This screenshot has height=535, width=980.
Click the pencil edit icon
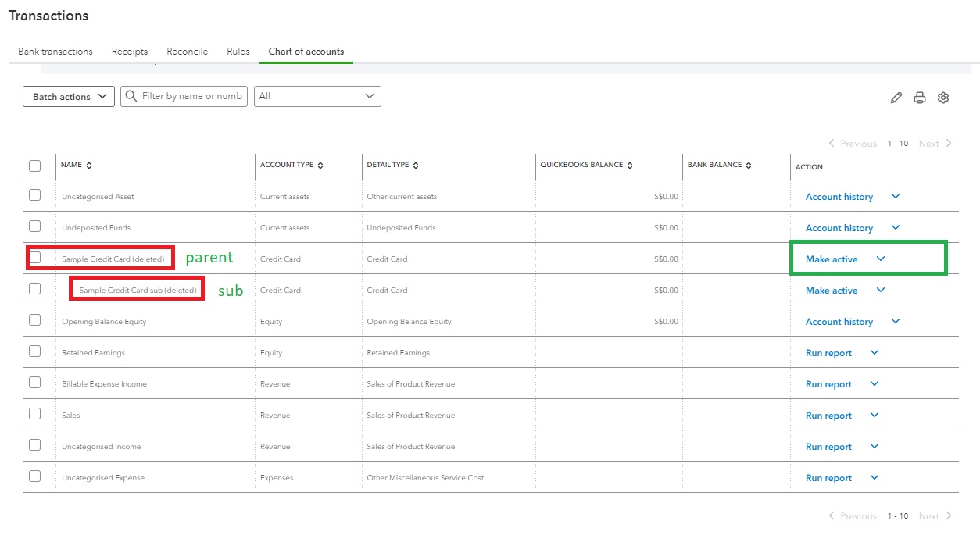click(896, 98)
